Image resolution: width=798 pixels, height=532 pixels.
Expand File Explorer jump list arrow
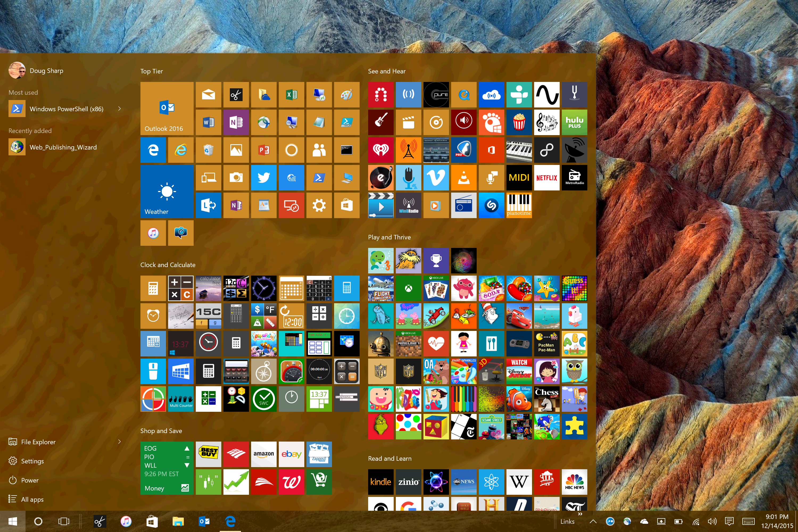point(119,441)
